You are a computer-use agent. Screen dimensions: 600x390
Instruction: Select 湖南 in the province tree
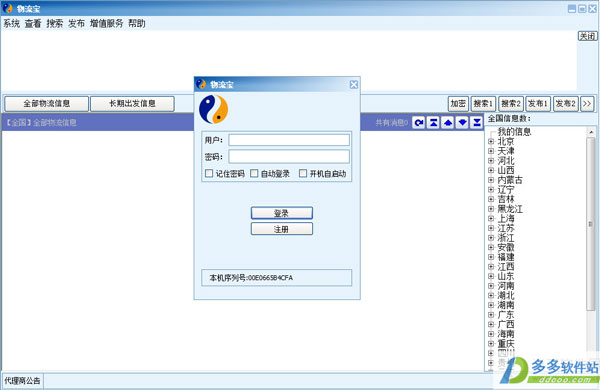[505, 305]
